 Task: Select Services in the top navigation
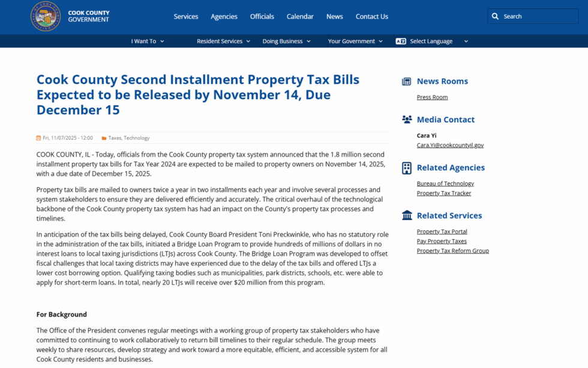(186, 16)
